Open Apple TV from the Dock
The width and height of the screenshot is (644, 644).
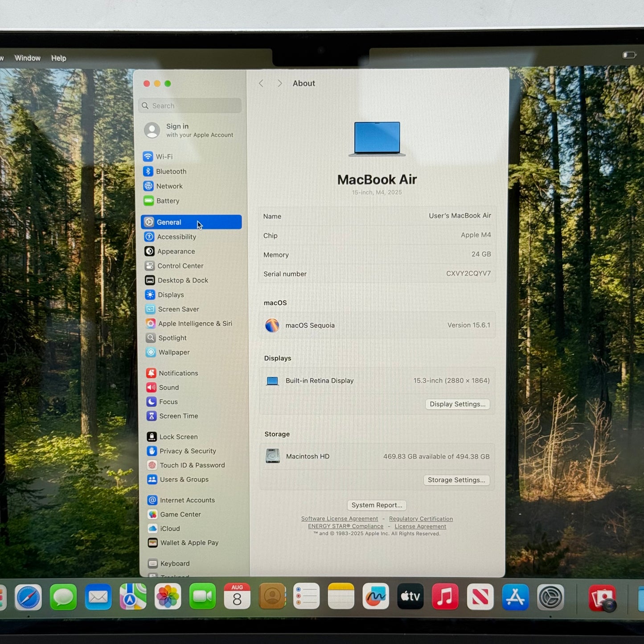pos(410,596)
